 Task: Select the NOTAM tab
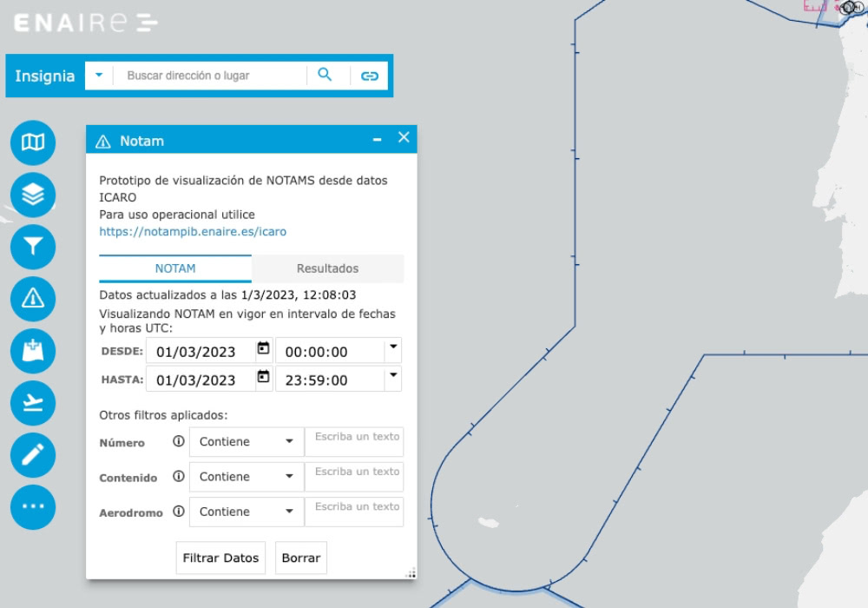pyautogui.click(x=175, y=268)
